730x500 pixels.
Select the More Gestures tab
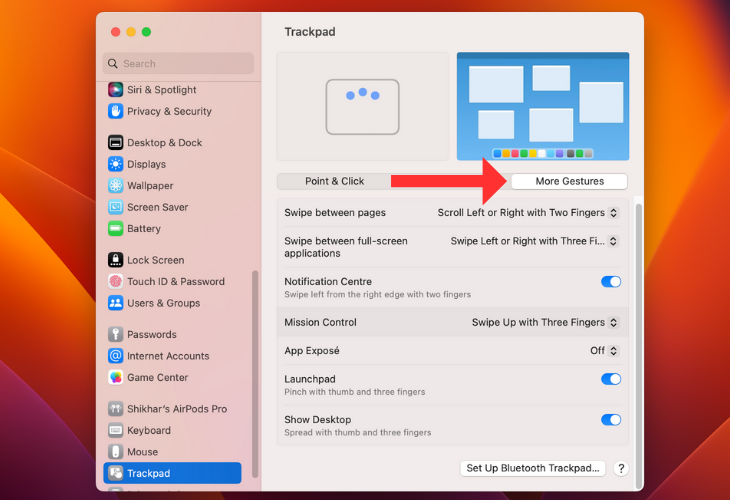tap(568, 181)
